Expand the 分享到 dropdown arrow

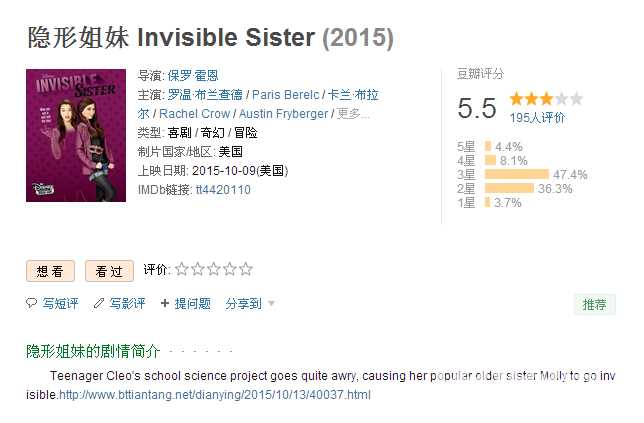tap(271, 304)
